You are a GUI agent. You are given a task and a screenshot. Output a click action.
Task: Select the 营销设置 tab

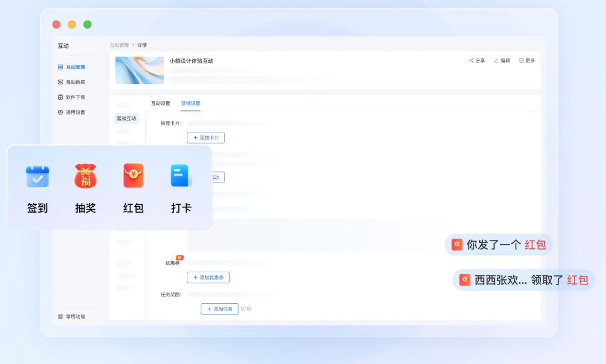tap(191, 103)
